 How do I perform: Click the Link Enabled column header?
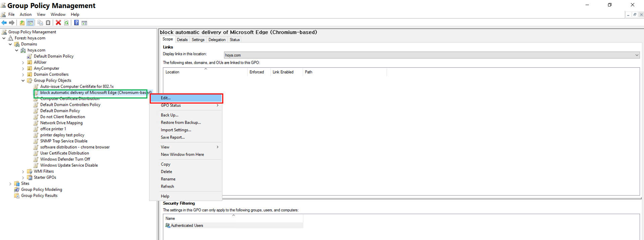(x=286, y=72)
